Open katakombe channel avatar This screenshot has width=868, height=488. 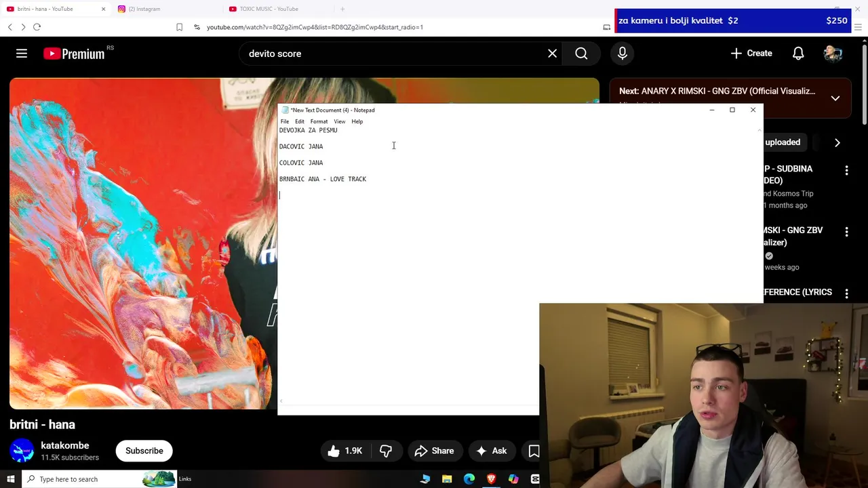click(x=22, y=451)
